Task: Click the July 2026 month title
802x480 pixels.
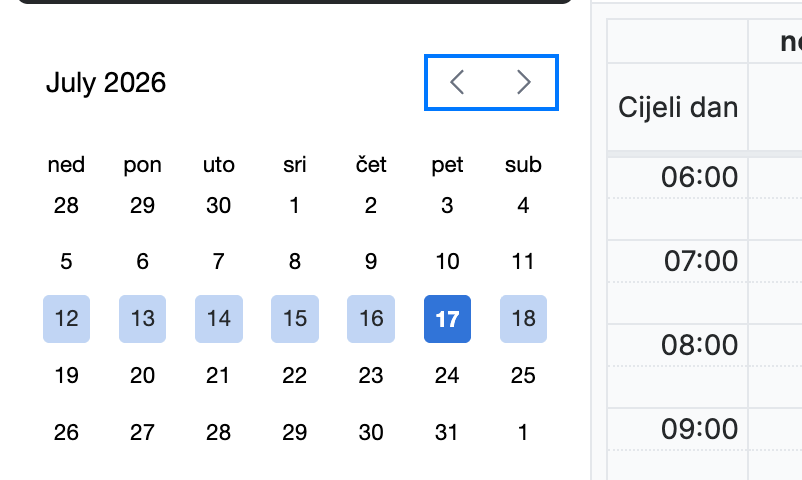Action: pyautogui.click(x=106, y=83)
